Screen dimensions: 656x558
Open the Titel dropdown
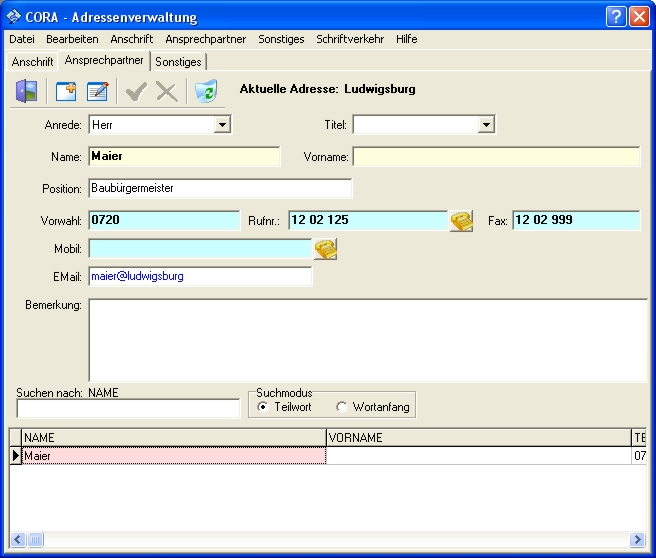tap(486, 125)
